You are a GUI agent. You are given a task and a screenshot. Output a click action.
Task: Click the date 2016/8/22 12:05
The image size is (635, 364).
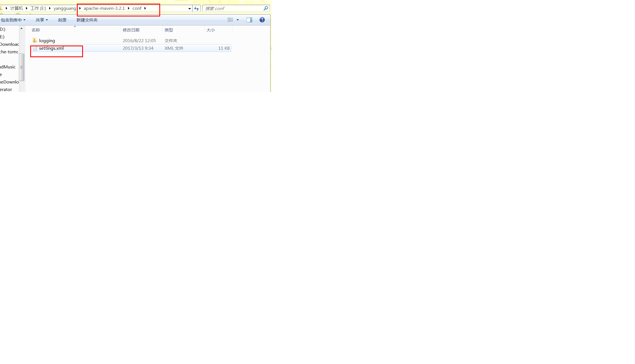pyautogui.click(x=139, y=41)
